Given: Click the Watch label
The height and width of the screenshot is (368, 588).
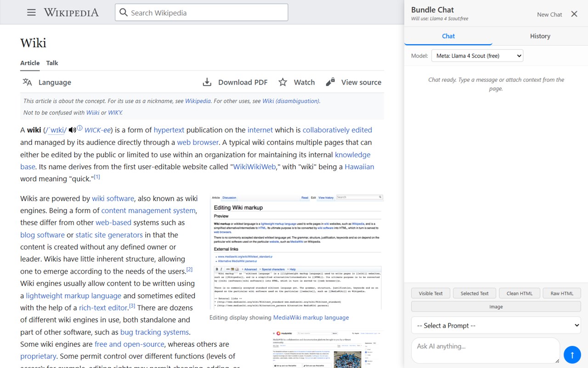Looking at the screenshot, I should [304, 82].
